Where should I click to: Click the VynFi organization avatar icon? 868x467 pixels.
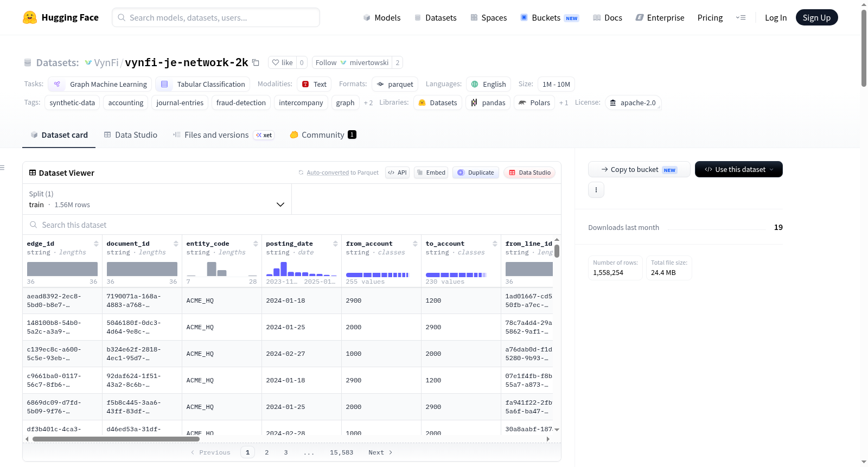coord(88,63)
